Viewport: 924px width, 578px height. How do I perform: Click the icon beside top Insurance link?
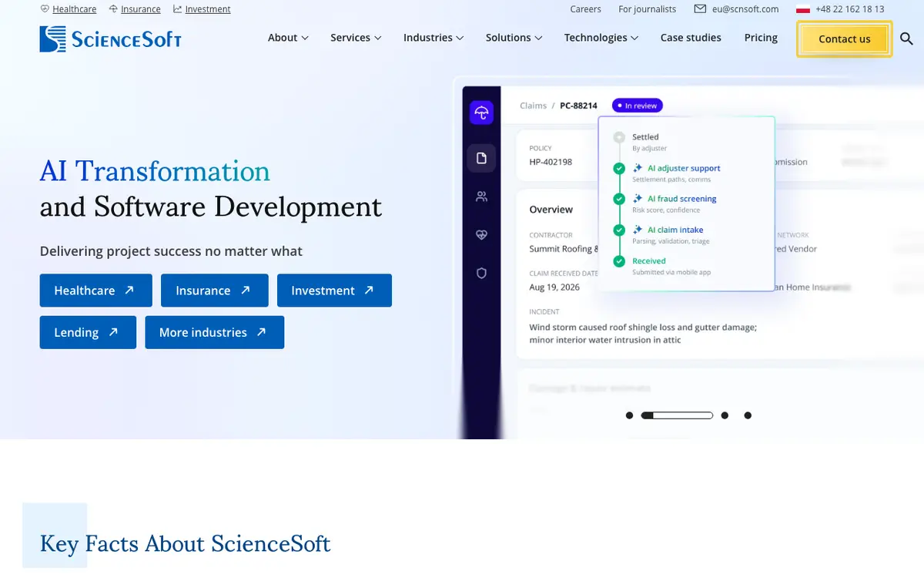(x=113, y=9)
